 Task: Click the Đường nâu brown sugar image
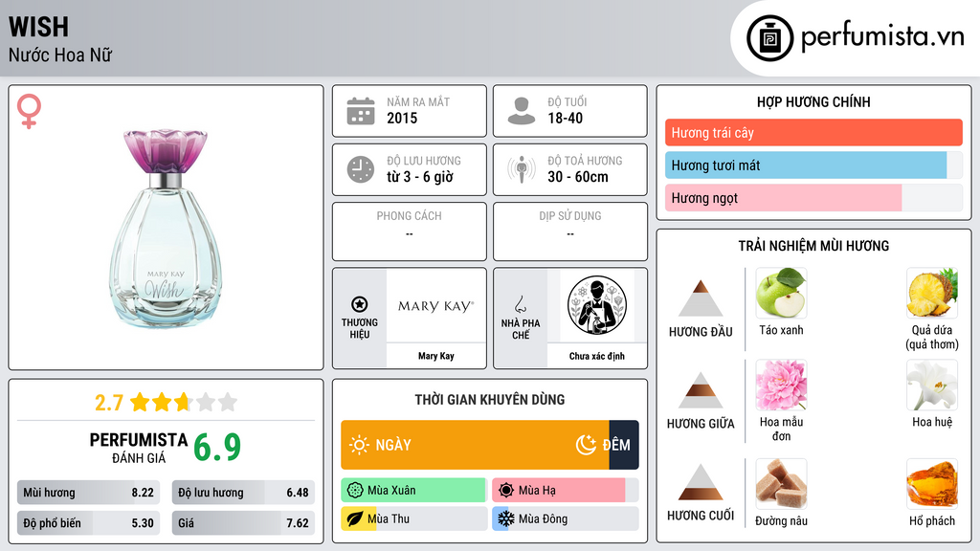[781, 484]
